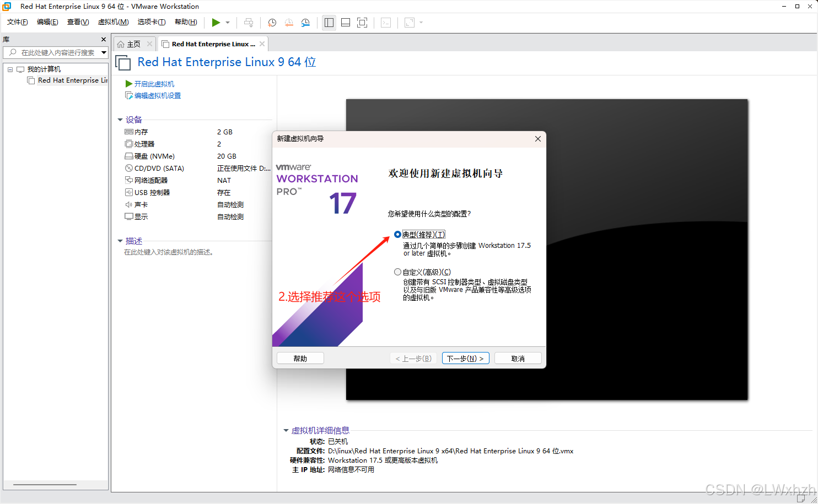Screen dimensions: 818x504
Task: Toggle the library sidebar view icon
Action: point(329,23)
